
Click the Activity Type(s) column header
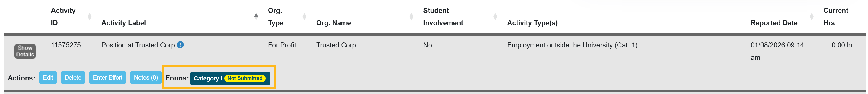click(532, 23)
